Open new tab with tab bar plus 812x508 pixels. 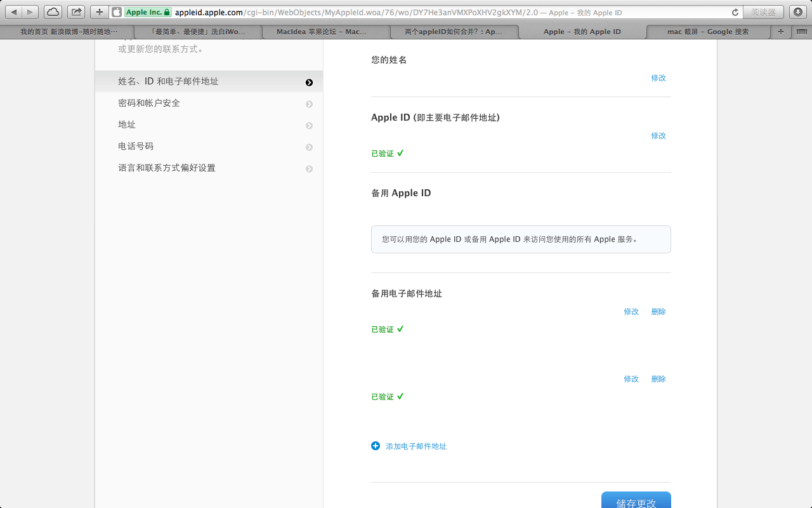781,32
